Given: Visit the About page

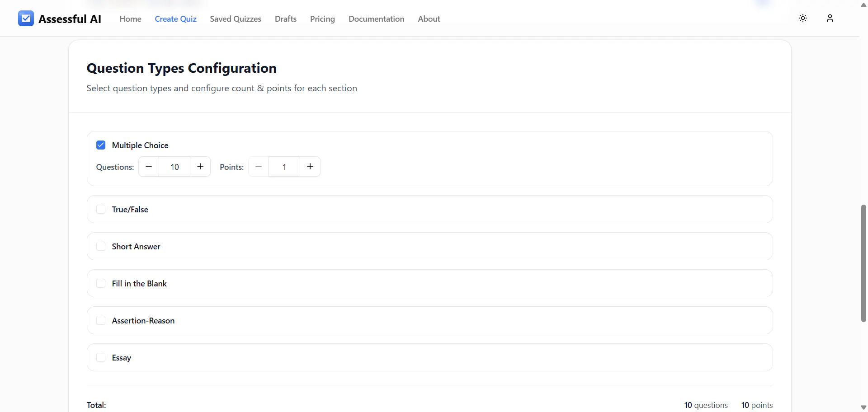Looking at the screenshot, I should [429, 19].
